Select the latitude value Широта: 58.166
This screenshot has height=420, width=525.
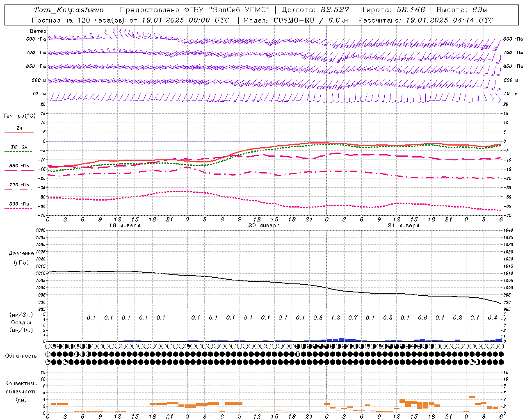click(393, 10)
